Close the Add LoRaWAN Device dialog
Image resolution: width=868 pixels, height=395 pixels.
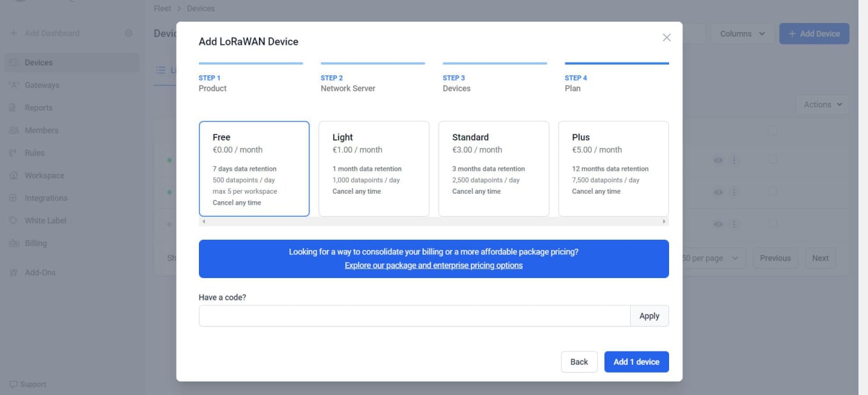pyautogui.click(x=667, y=38)
